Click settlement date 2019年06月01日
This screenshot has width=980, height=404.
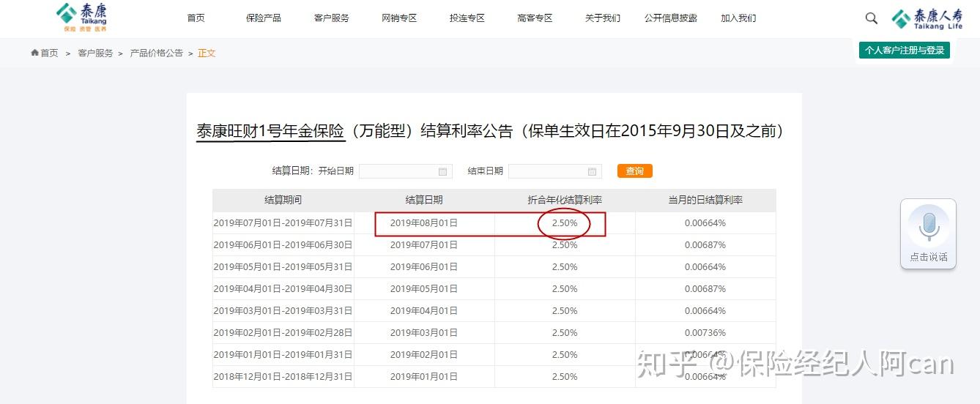pos(424,267)
